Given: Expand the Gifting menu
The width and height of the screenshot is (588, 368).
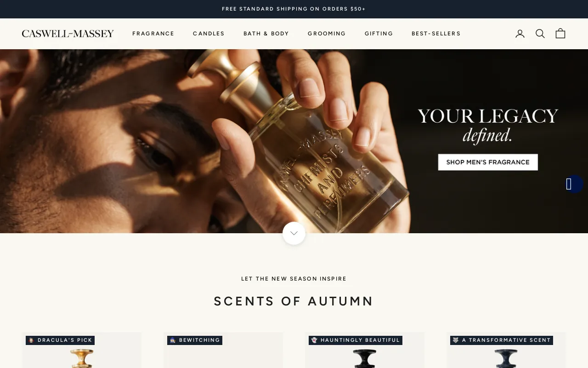Looking at the screenshot, I should click(379, 34).
